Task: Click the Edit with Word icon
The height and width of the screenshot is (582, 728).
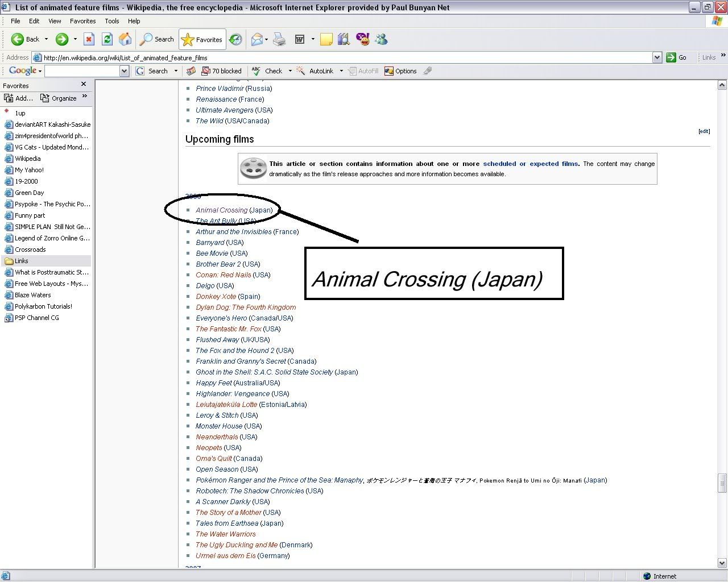Action: pos(300,39)
